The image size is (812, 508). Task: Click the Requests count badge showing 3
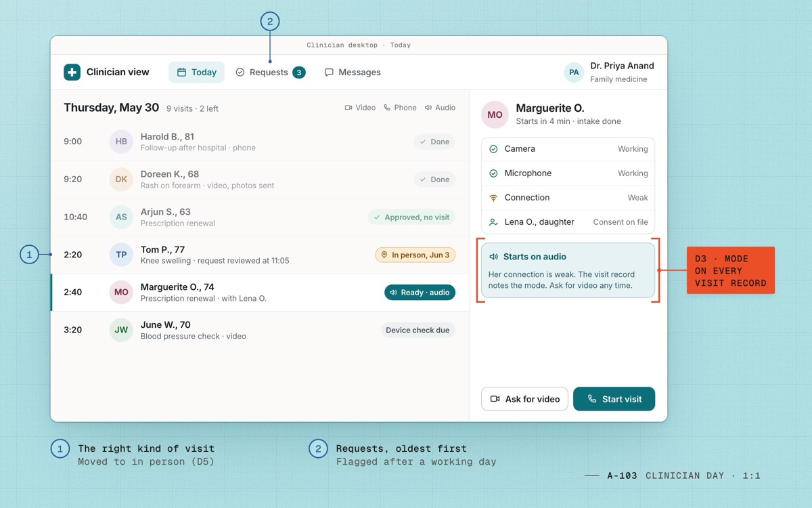point(299,72)
